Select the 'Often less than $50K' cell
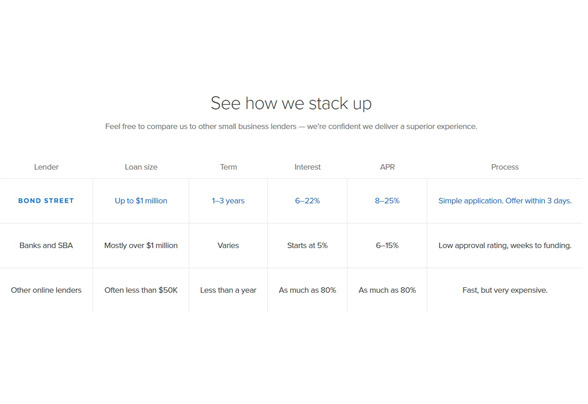Viewport: 588px width, 404px height. click(141, 290)
